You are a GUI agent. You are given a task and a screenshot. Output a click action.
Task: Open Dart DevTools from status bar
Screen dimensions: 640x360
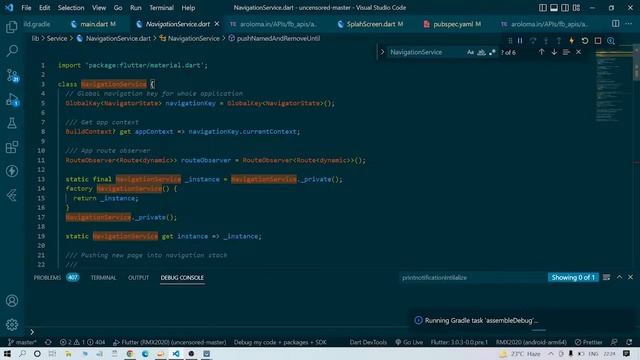pos(368,342)
